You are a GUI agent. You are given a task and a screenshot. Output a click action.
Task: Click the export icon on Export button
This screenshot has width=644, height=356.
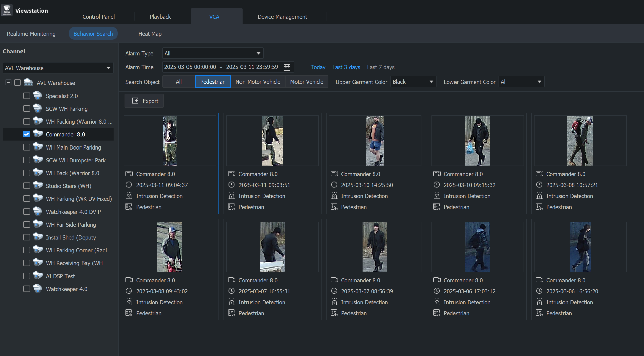tap(135, 101)
